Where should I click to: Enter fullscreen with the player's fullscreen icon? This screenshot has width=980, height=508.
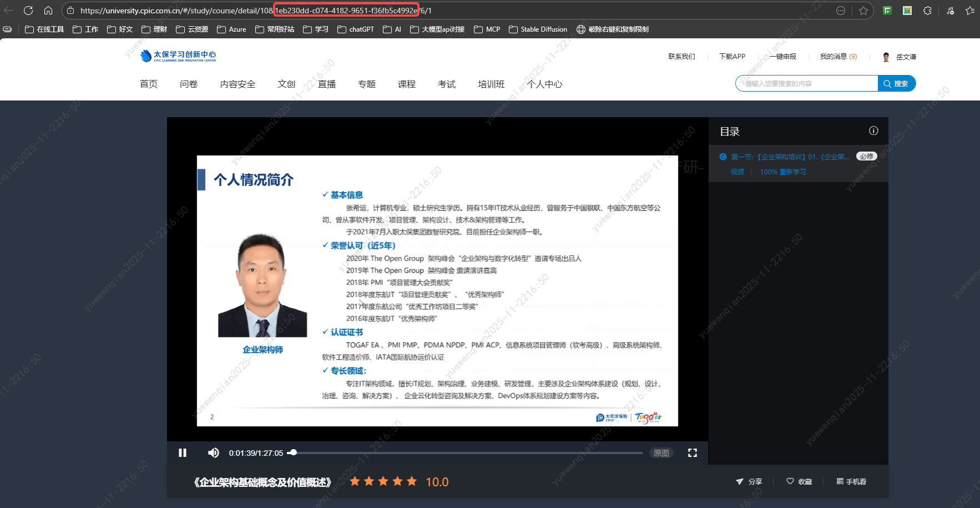tap(692, 452)
